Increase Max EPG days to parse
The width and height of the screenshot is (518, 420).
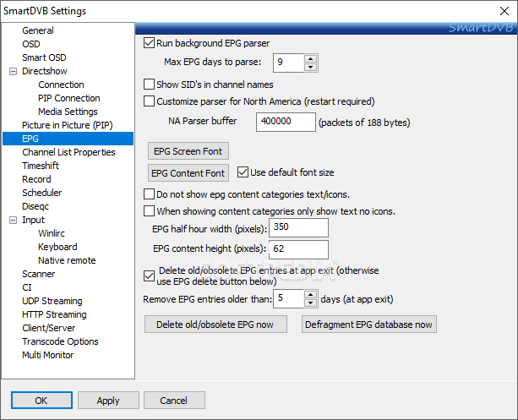310,59
